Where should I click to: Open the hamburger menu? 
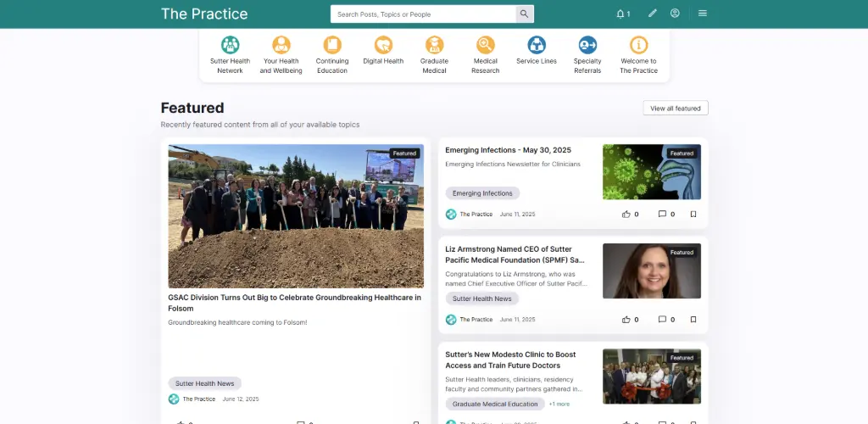point(703,14)
